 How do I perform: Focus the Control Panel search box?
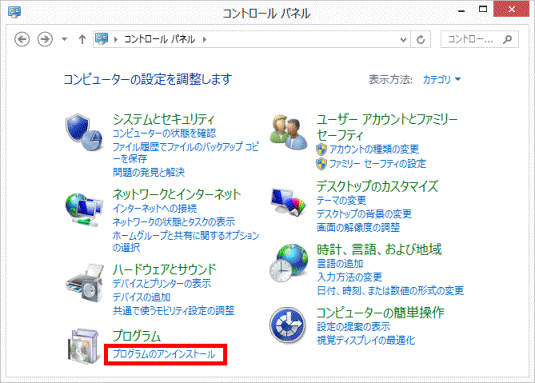[479, 39]
